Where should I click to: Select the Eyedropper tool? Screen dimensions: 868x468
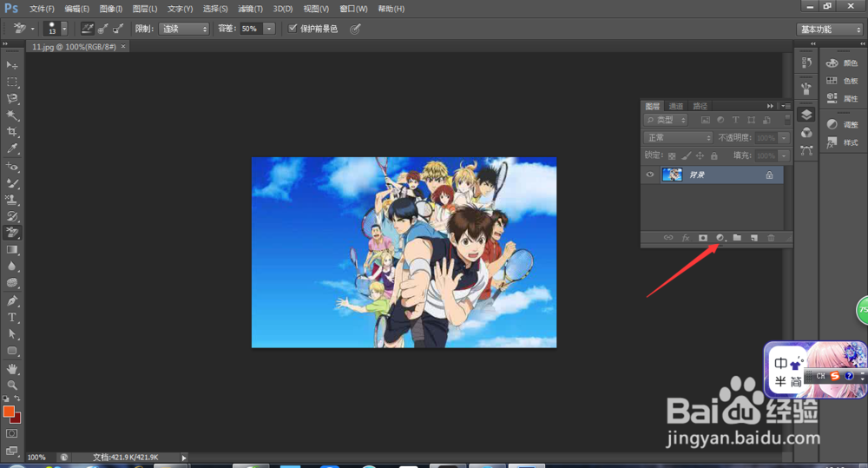click(x=11, y=148)
